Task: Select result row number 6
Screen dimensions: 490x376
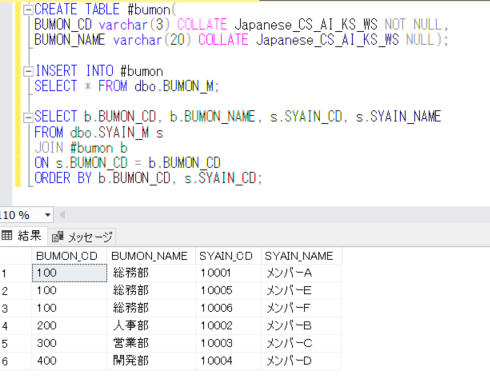Action: coord(16,361)
